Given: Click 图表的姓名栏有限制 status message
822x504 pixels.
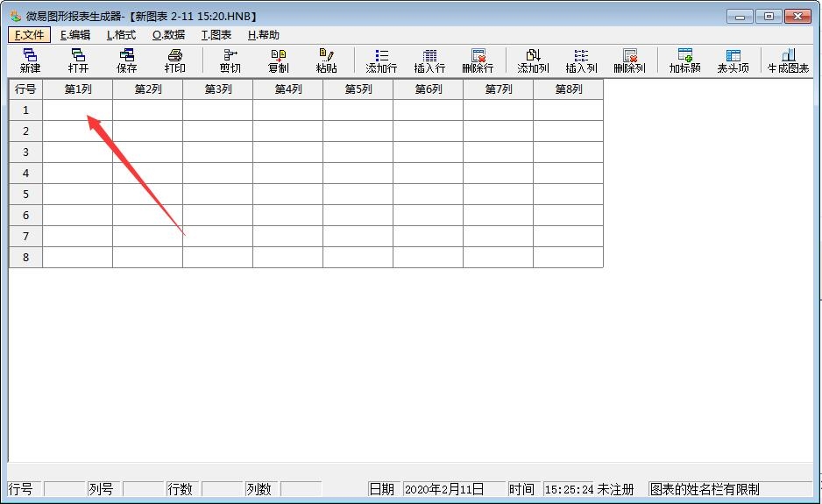Looking at the screenshot, I should 705,489.
